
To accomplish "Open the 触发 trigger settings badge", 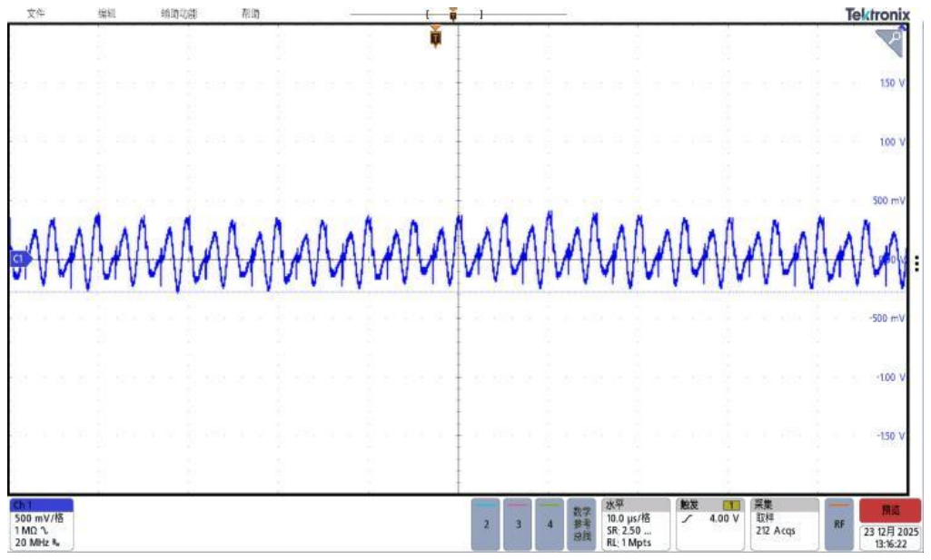I will pos(710,525).
